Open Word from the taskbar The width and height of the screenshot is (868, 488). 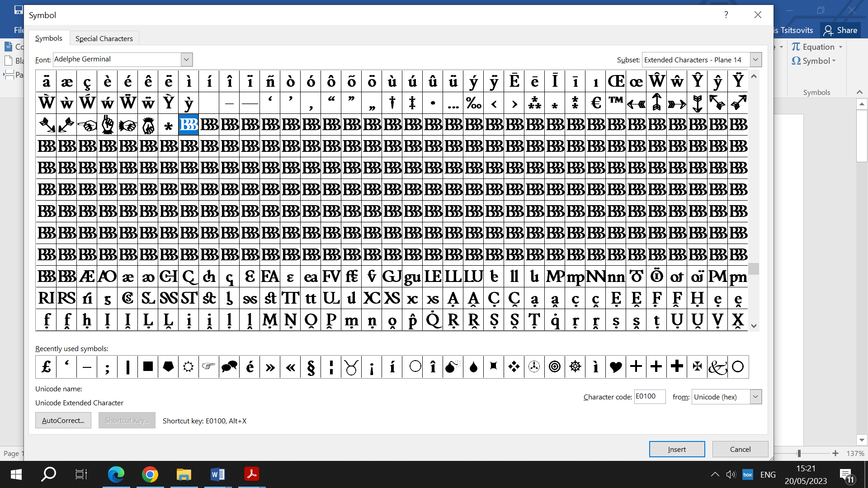click(x=217, y=474)
